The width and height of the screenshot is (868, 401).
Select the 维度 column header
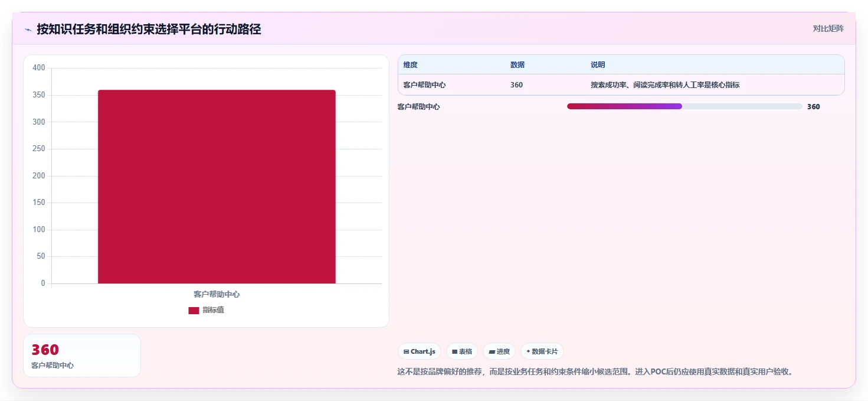pos(410,65)
